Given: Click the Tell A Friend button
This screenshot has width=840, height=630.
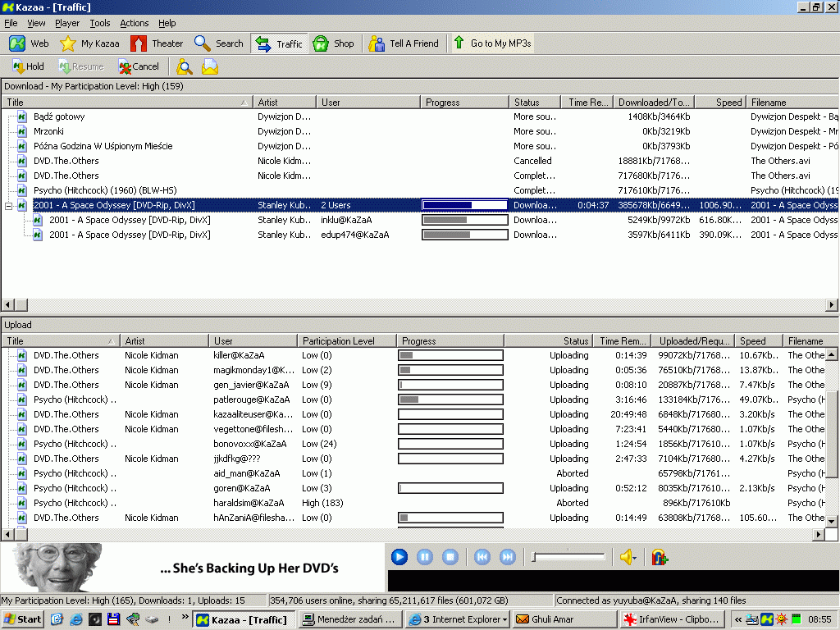Looking at the screenshot, I should [404, 43].
